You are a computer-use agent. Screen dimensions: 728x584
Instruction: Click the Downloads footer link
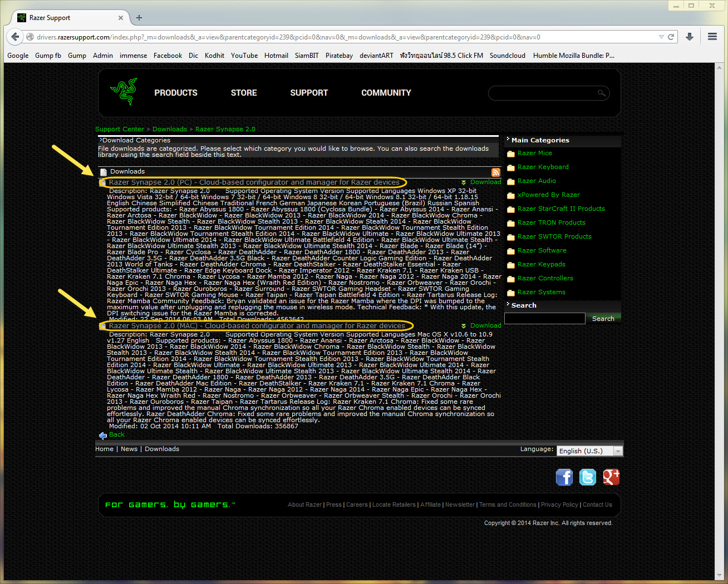[x=162, y=449]
